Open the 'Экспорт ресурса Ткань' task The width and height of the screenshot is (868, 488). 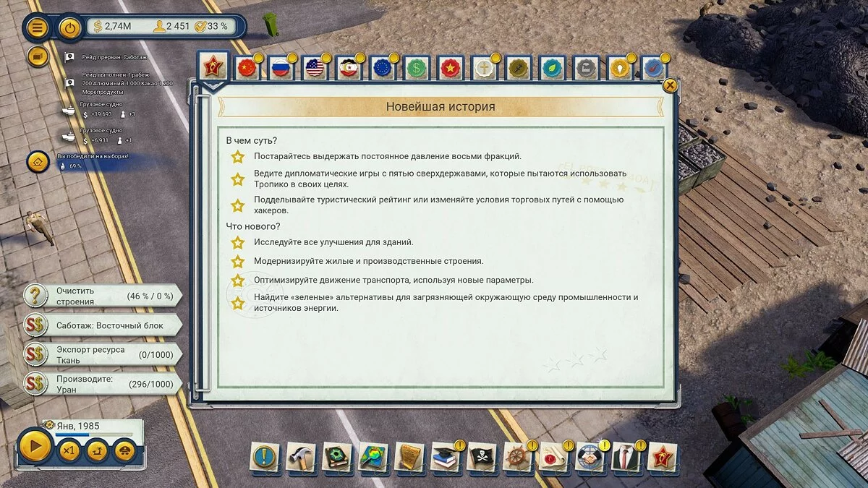click(103, 354)
